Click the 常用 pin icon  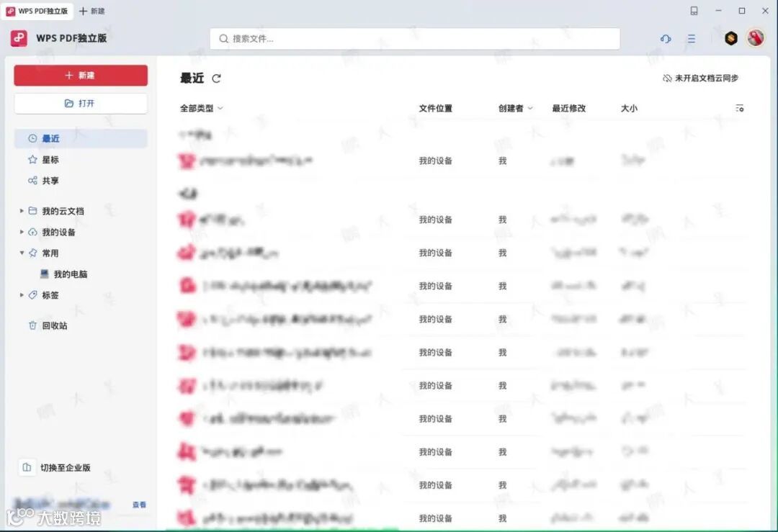point(32,253)
